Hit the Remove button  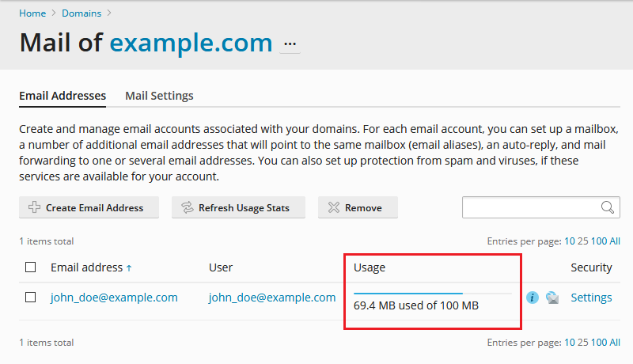pyautogui.click(x=357, y=207)
